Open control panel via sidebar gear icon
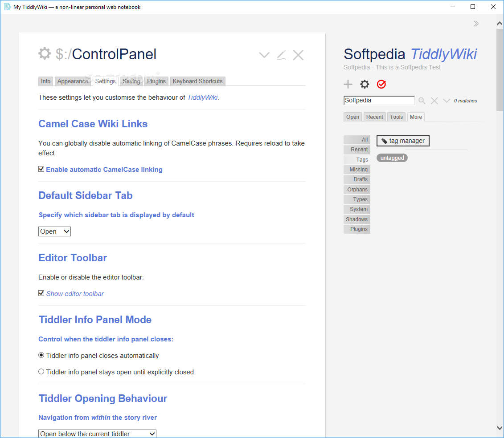Viewport: 504px width, 438px height. (x=365, y=85)
